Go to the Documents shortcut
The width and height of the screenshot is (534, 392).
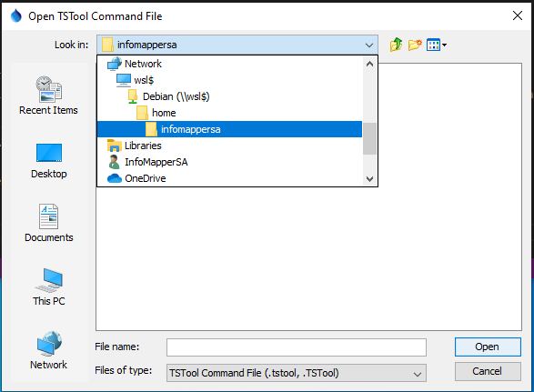[49, 223]
